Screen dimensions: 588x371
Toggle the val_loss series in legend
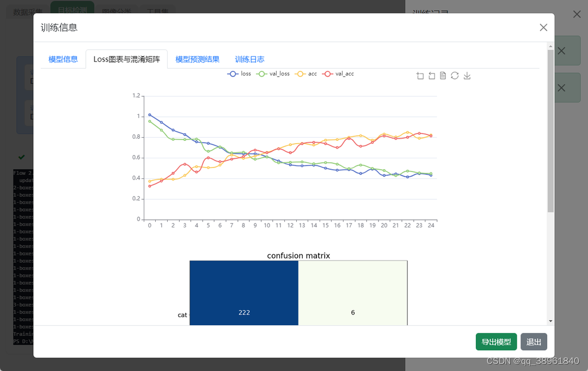273,74
